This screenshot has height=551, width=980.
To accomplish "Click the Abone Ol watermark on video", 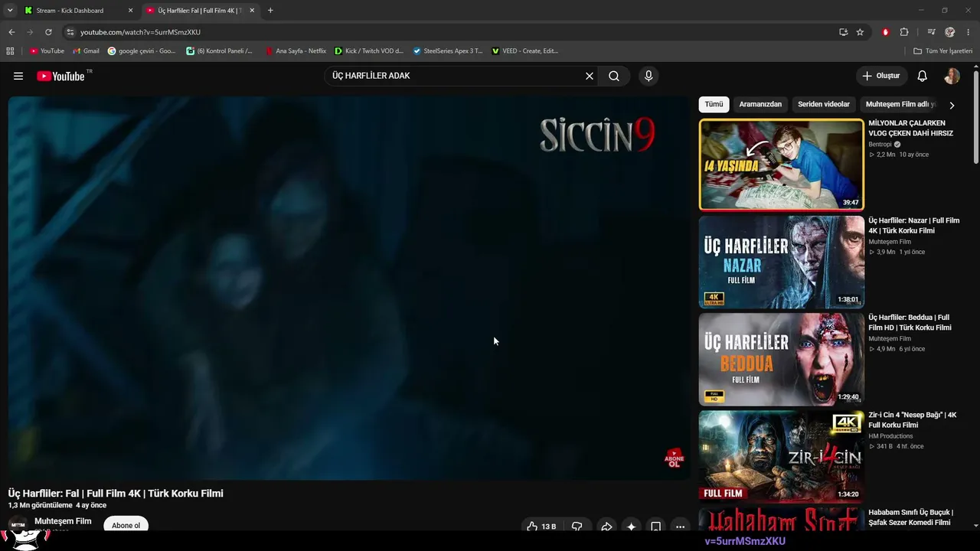I will [674, 458].
